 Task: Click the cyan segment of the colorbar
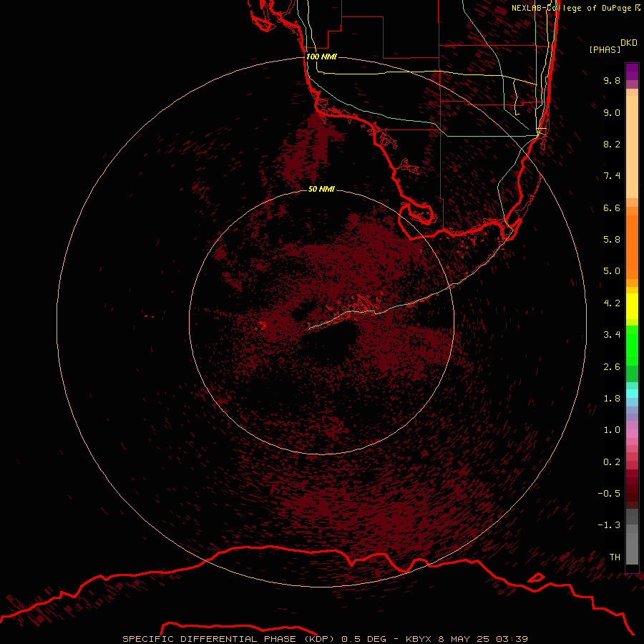tap(632, 394)
